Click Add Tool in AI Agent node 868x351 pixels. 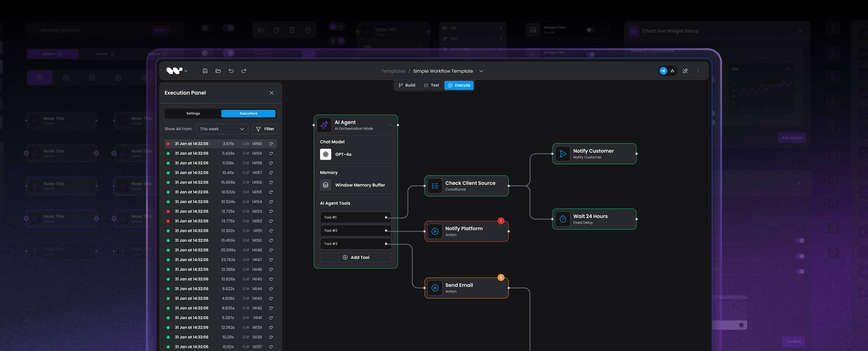[356, 257]
